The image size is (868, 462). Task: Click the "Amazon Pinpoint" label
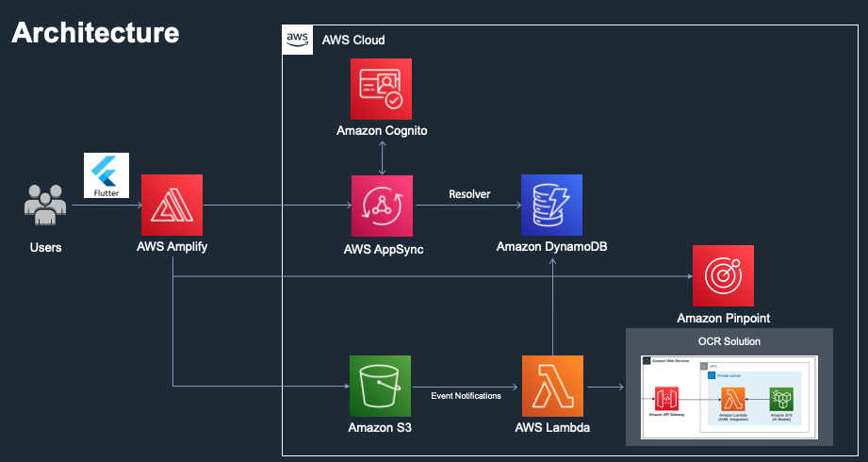[723, 318]
